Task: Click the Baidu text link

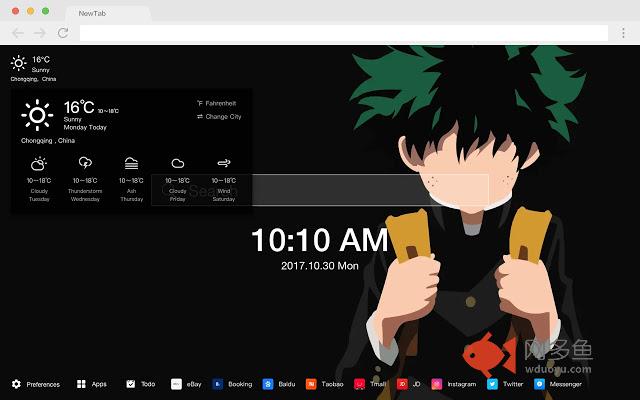Action: point(287,384)
